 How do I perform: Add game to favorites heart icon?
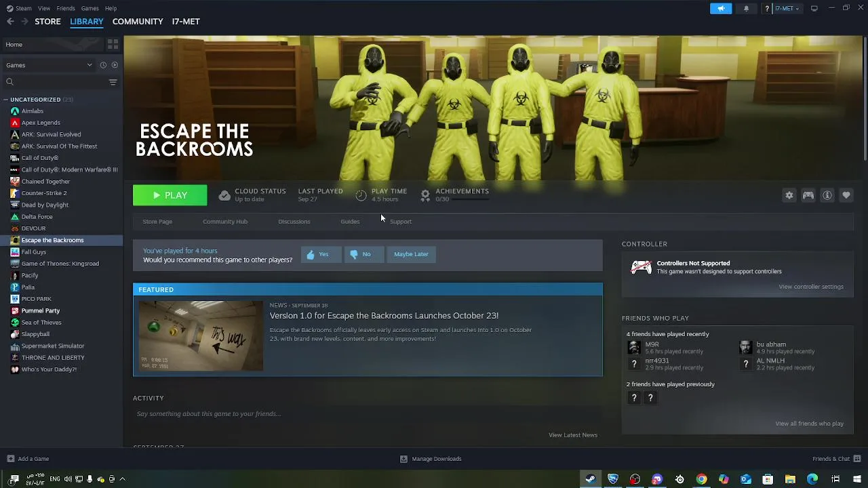pyautogui.click(x=846, y=195)
